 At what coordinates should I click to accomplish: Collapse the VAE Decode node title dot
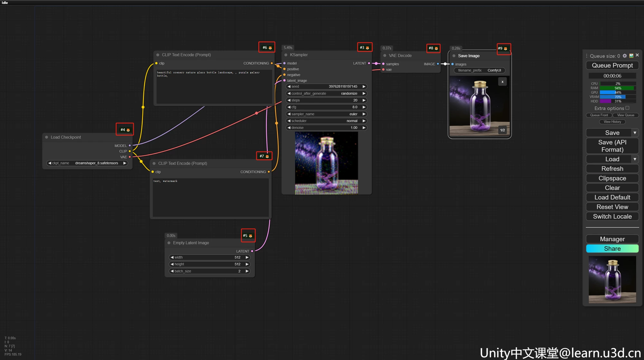[x=384, y=56]
